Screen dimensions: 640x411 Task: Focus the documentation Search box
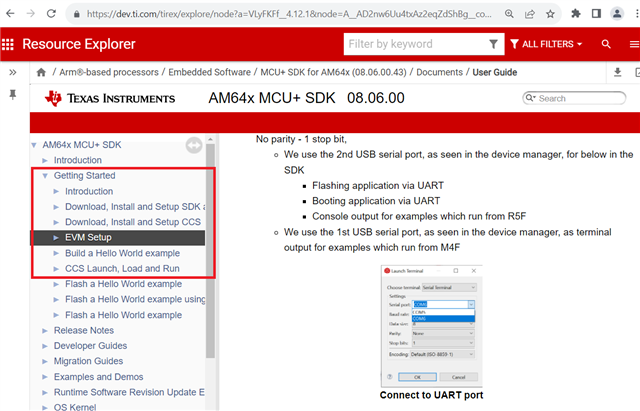click(x=574, y=98)
